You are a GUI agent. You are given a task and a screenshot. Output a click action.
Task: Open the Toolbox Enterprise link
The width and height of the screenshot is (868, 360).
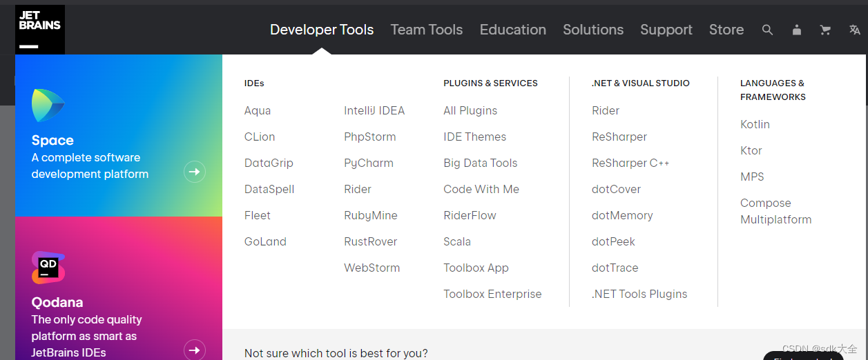point(492,294)
